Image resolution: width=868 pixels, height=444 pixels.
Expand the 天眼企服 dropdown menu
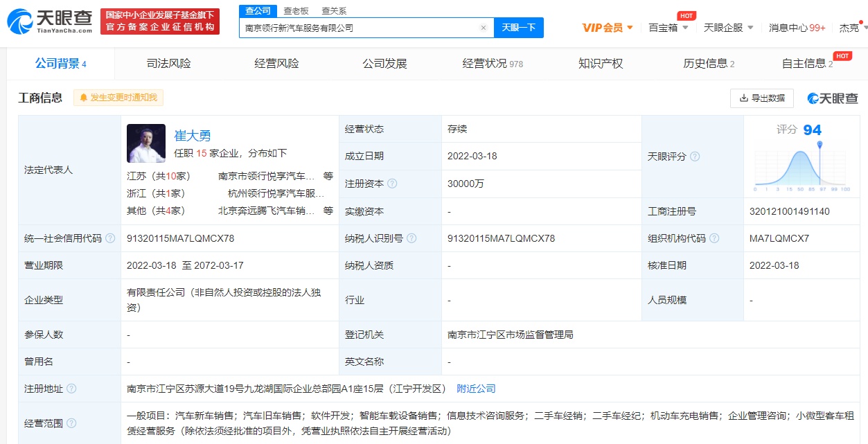[x=728, y=28]
